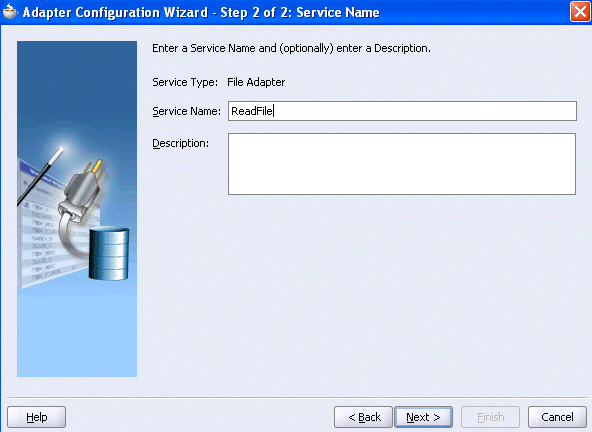Click the adapter plug illustration image
The image size is (592, 432).
click(77, 209)
